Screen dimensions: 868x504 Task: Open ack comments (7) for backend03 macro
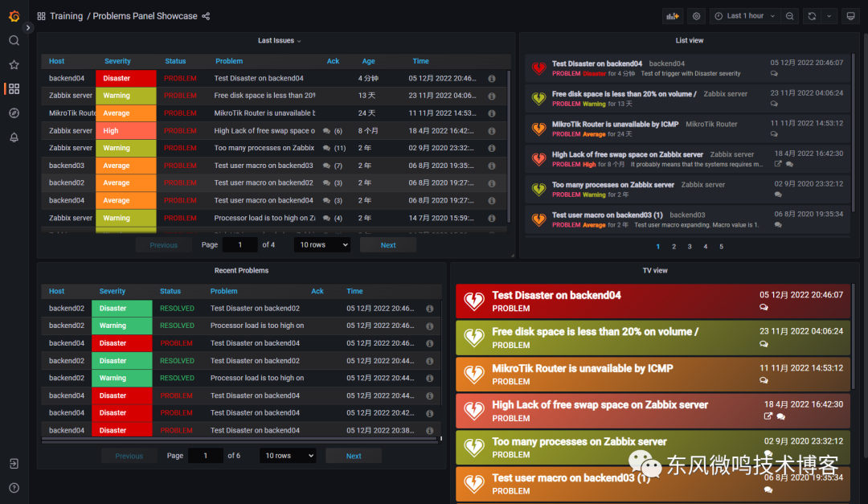coord(333,166)
